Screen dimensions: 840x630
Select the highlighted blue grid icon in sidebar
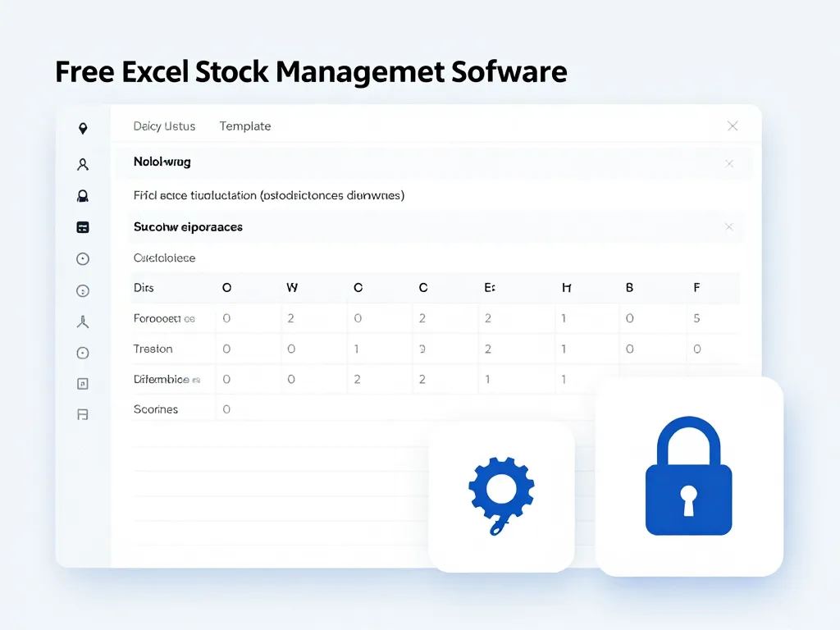click(x=82, y=227)
